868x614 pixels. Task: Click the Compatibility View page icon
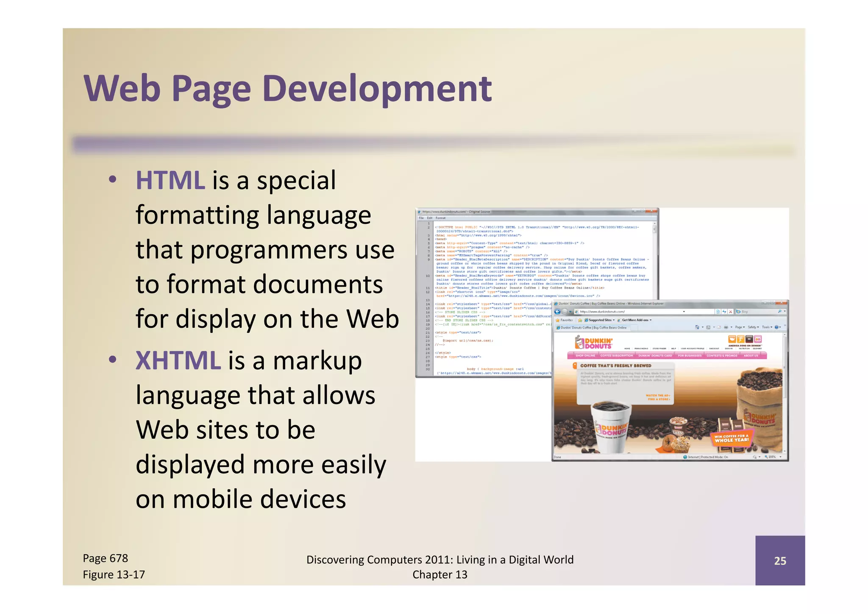(x=718, y=312)
